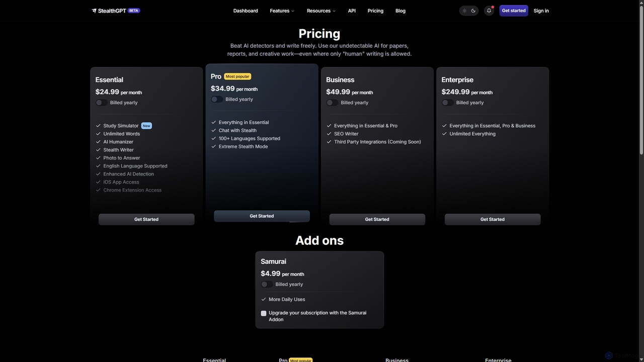Click Enhanced AI Detection text
644x362 pixels.
tap(129, 174)
